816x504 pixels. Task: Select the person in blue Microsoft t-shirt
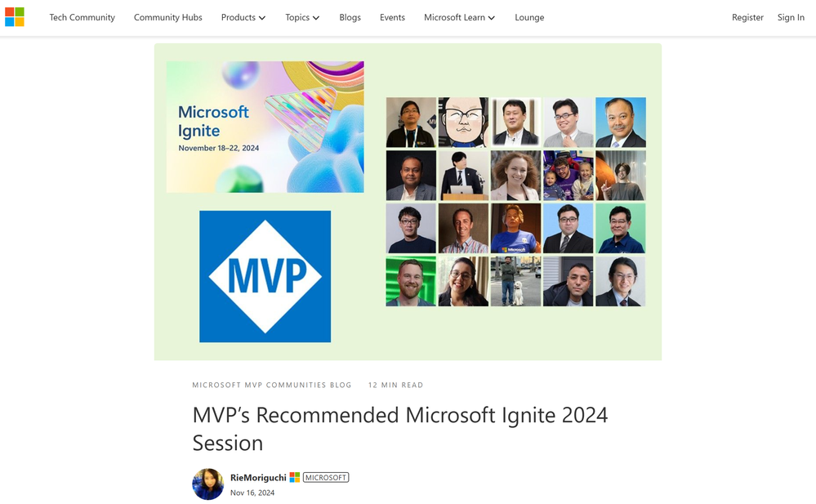pyautogui.click(x=515, y=228)
